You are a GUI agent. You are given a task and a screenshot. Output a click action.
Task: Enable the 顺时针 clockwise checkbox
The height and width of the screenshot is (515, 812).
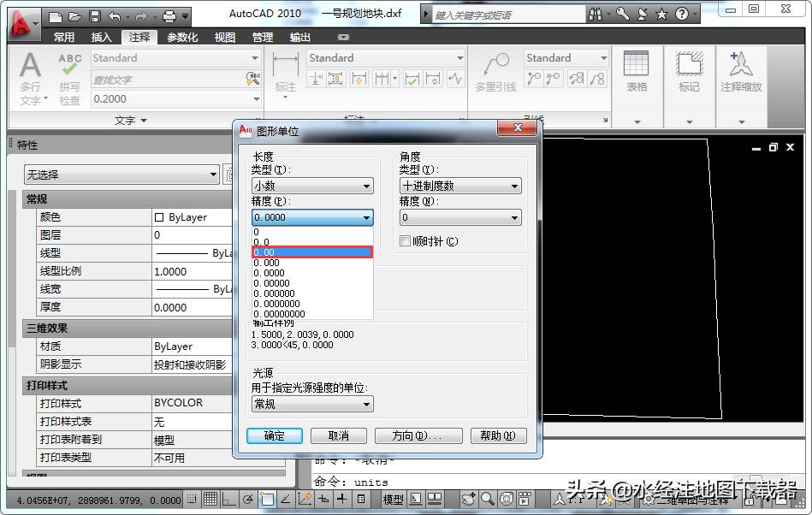406,241
